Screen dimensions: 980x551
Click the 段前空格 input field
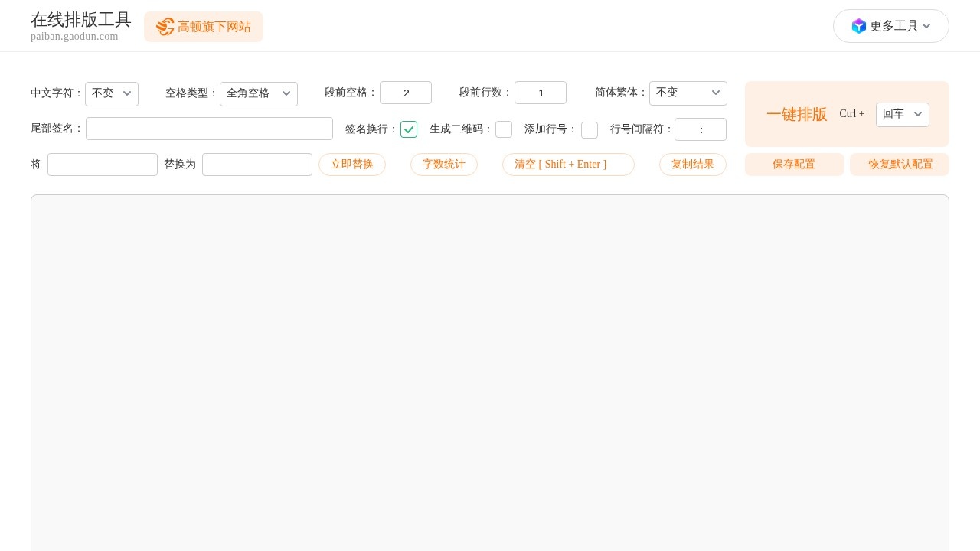point(406,93)
